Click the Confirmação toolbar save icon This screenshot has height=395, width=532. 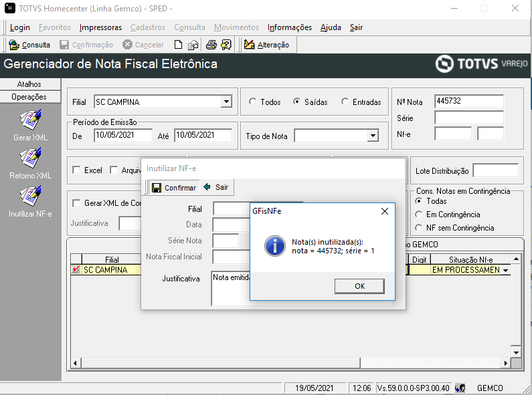pos(64,45)
